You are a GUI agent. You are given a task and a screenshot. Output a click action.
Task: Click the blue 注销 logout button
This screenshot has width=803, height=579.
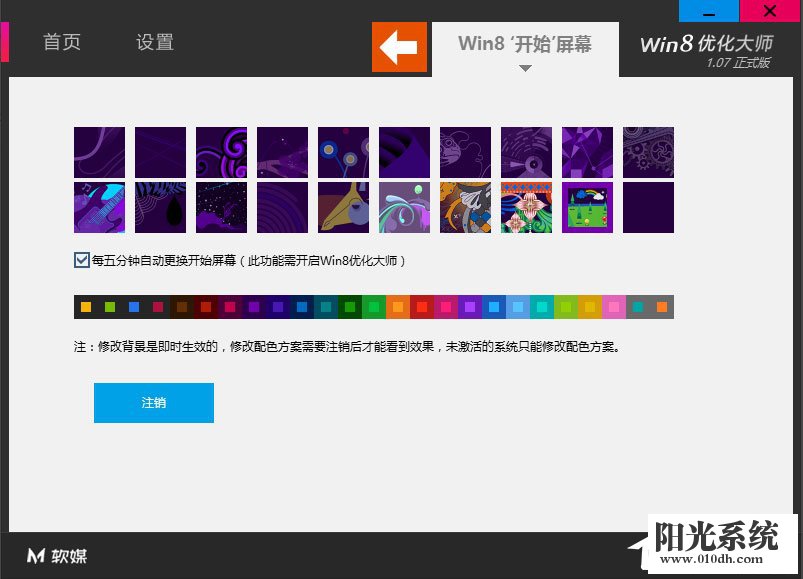153,402
